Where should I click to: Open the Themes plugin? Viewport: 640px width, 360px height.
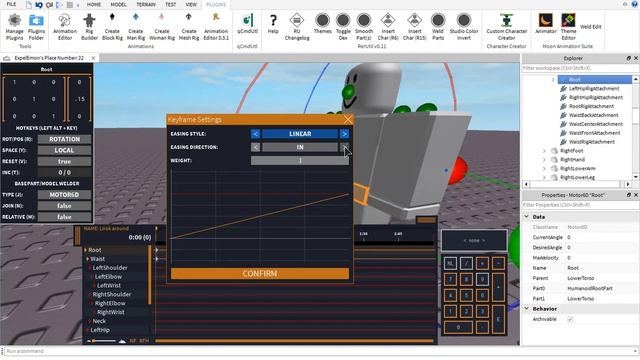pyautogui.click(x=322, y=24)
